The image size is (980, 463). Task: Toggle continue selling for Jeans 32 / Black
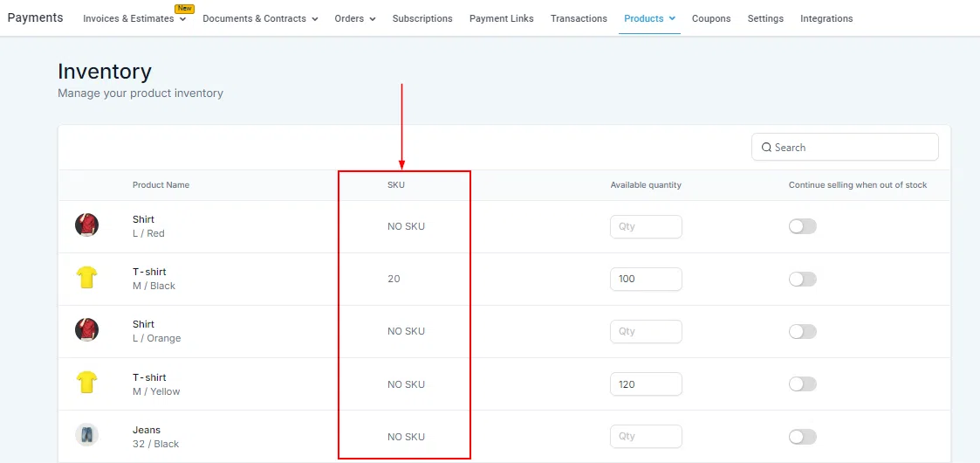point(803,437)
